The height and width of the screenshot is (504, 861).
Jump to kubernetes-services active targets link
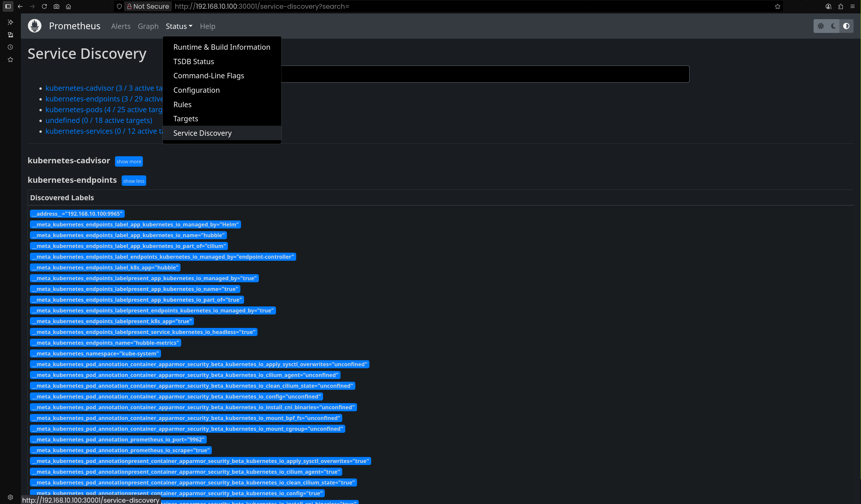pos(104,131)
